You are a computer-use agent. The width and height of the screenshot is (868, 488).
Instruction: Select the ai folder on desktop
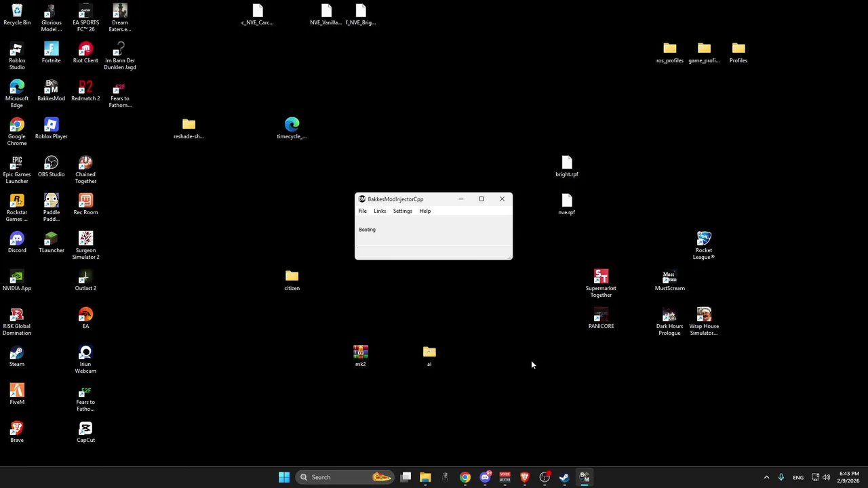(429, 357)
